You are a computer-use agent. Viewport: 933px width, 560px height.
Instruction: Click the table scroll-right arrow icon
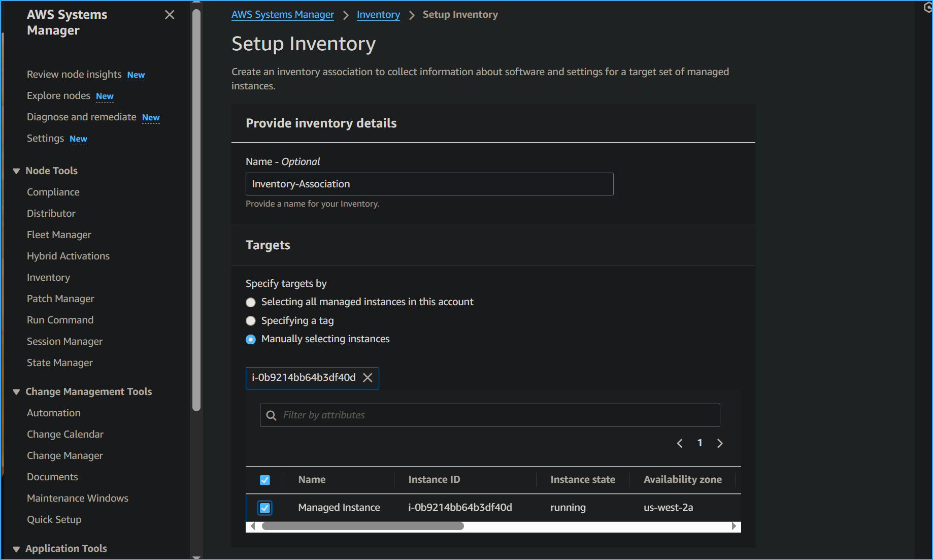coord(734,526)
